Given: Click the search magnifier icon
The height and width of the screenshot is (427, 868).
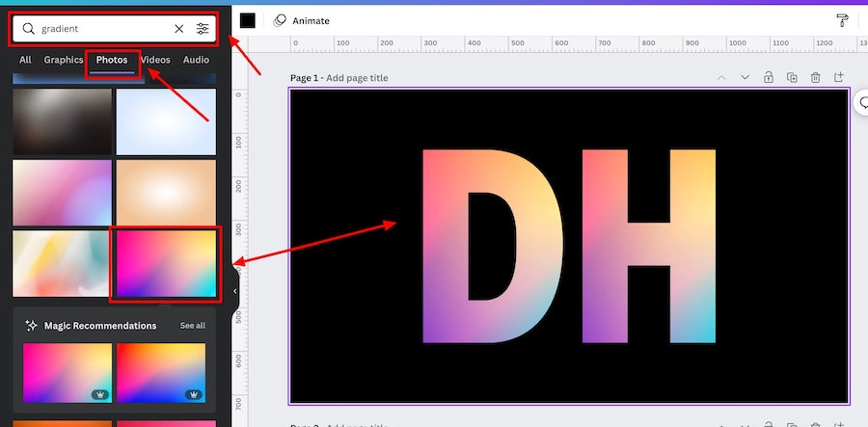Looking at the screenshot, I should tap(28, 29).
